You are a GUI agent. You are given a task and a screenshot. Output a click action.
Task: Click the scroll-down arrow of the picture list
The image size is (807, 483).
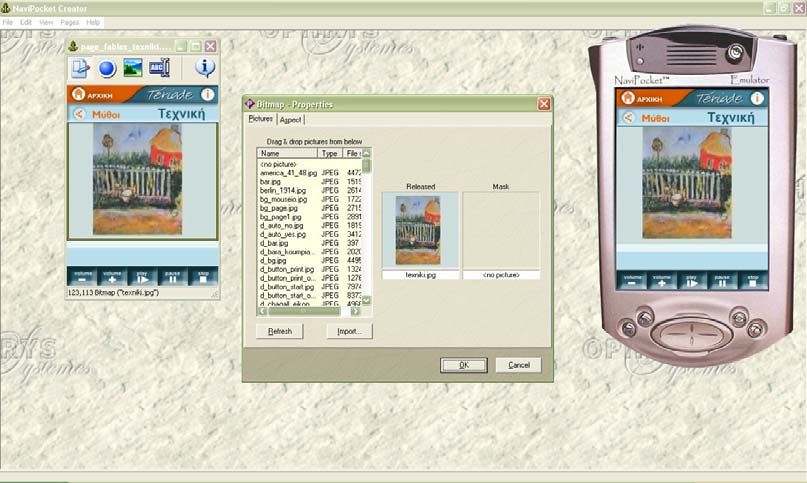click(x=366, y=301)
